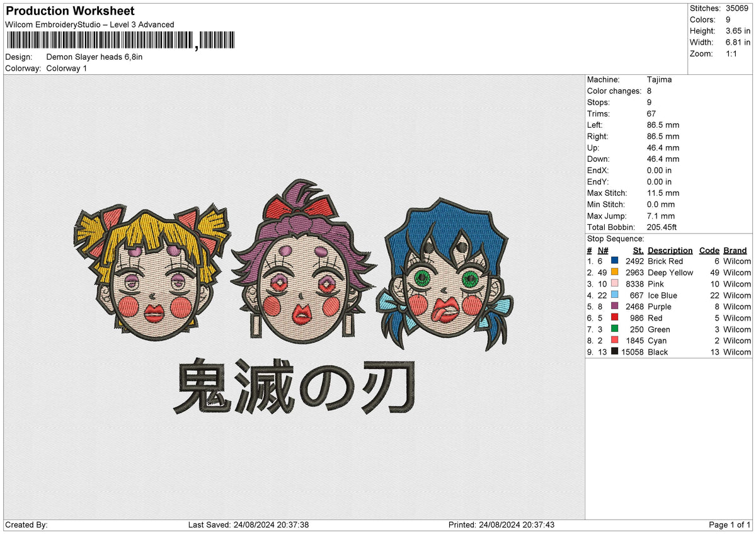Click the Trims value 67

[651, 114]
